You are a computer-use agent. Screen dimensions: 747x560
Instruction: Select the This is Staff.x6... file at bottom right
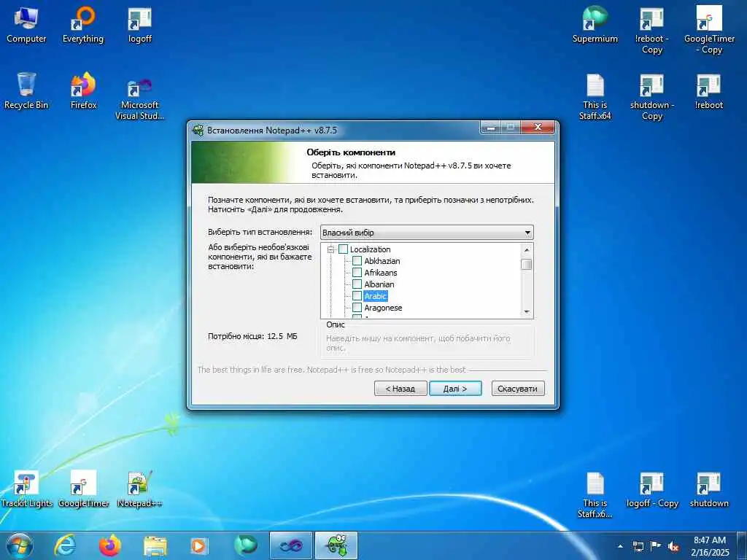[x=595, y=495]
